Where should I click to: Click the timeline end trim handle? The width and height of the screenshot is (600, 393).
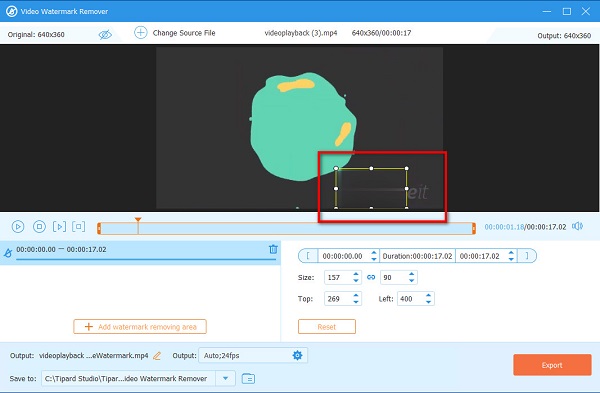coord(474,228)
